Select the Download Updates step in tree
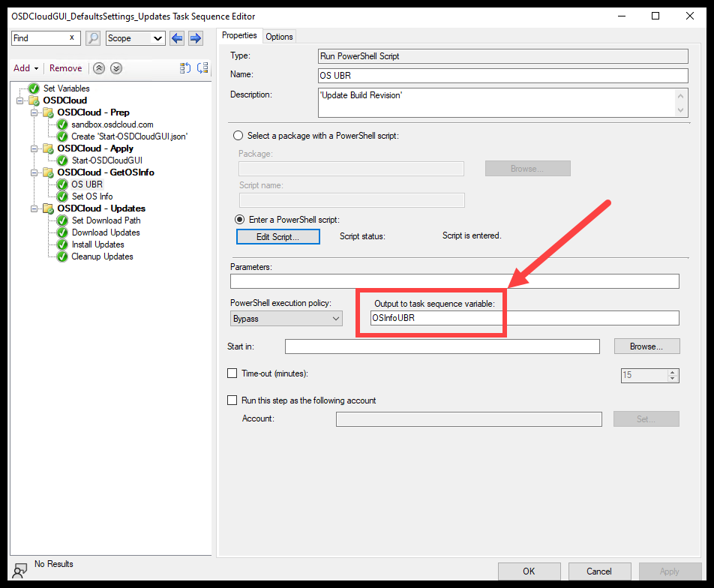The width and height of the screenshot is (714, 588). pos(106,232)
